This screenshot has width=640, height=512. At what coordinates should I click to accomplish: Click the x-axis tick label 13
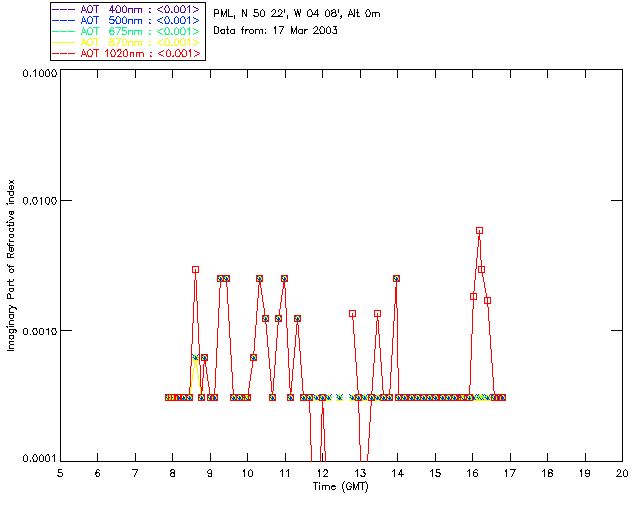[x=360, y=473]
